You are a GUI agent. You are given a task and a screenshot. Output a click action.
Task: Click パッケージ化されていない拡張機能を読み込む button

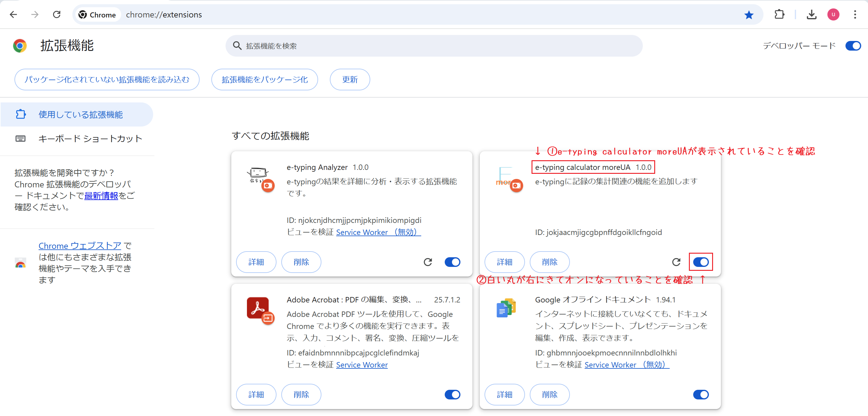pos(107,80)
